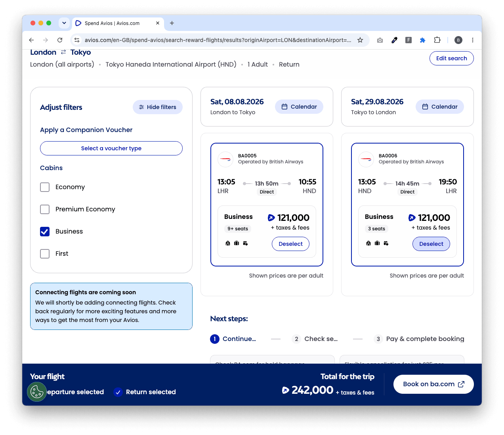Screen dimensions: 504x435
Task: Open Chrome three-dot menu
Action: click(x=473, y=40)
